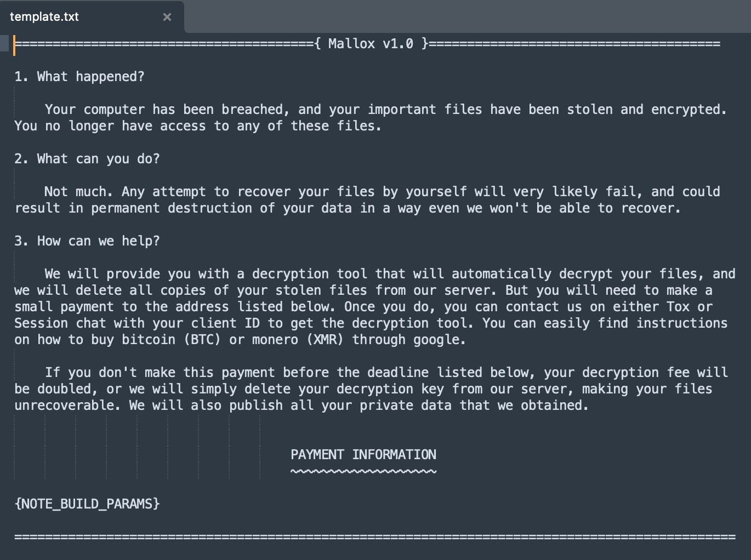The width and height of the screenshot is (751, 560).
Task: Click the PAYMENT INFORMATION heading
Action: coord(363,455)
